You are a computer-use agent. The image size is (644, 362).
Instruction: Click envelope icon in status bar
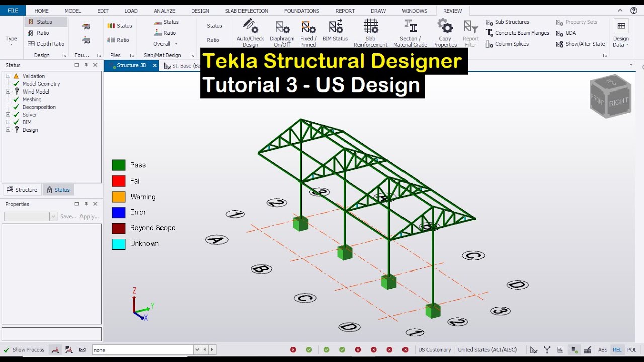coord(83,350)
